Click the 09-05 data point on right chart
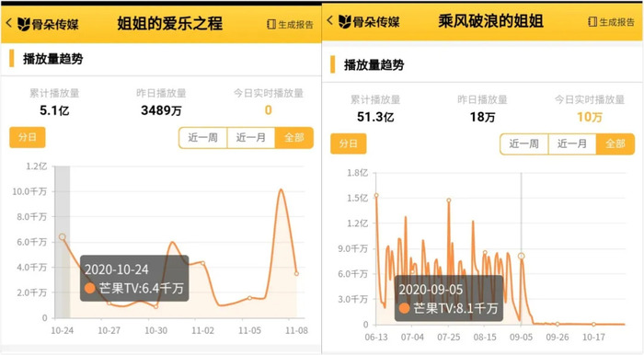Screen dimensions: 644x355 pyautogui.click(x=522, y=256)
